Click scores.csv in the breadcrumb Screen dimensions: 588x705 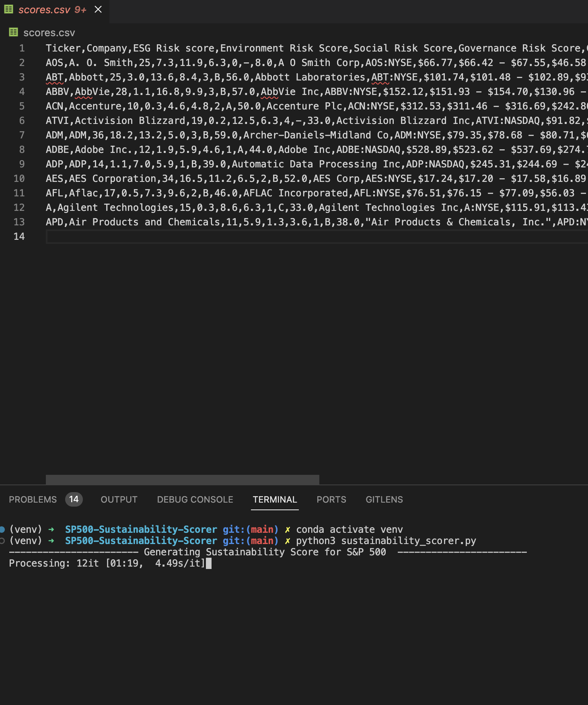49,33
